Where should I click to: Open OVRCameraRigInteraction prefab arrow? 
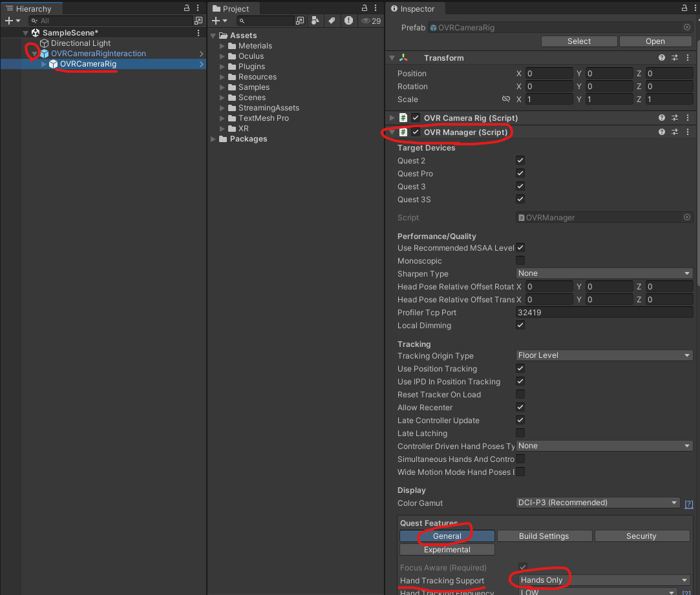pos(202,54)
